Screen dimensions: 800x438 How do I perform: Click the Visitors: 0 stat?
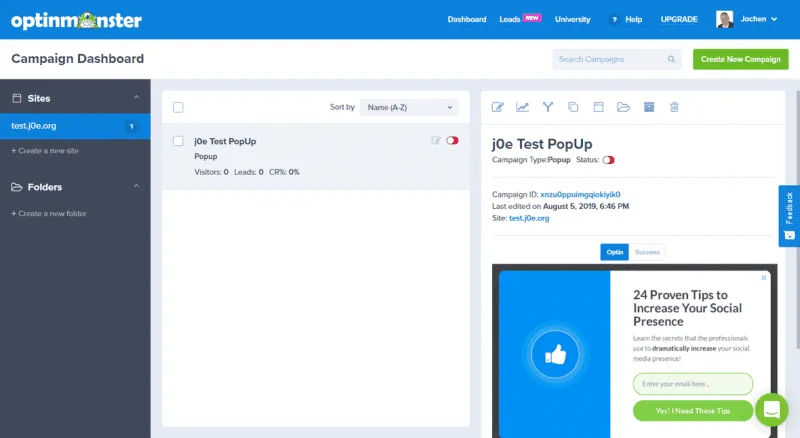(211, 172)
